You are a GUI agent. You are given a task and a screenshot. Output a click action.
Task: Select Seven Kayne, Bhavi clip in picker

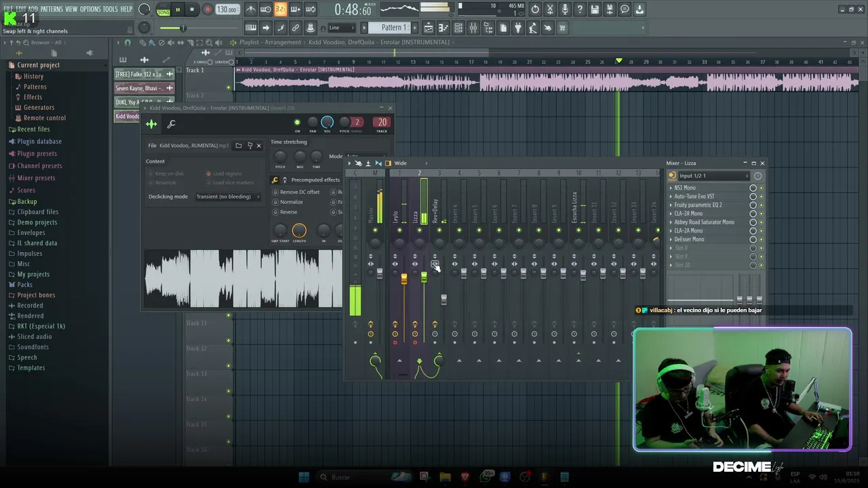(x=144, y=88)
